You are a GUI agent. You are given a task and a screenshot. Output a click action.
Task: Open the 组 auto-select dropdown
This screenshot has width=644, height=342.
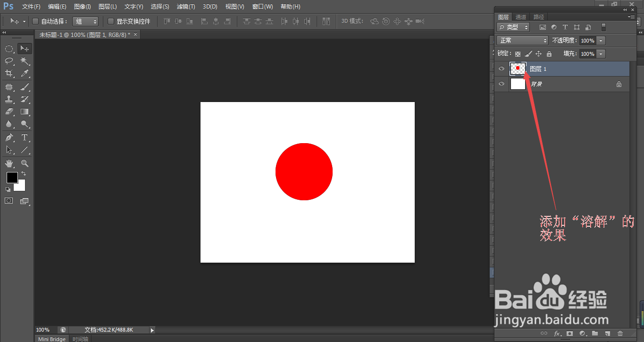click(85, 21)
